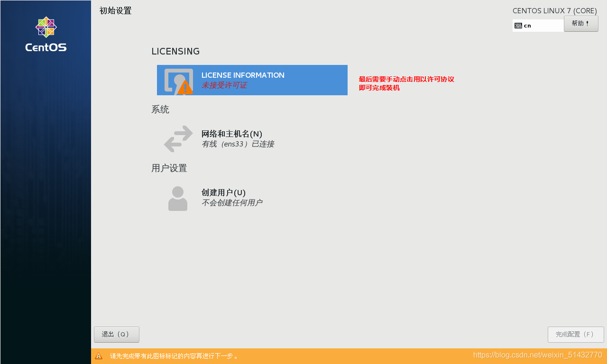Click the 有线（ens33）已连接 status text
Image resolution: width=607 pixels, height=364 pixels.
238,144
